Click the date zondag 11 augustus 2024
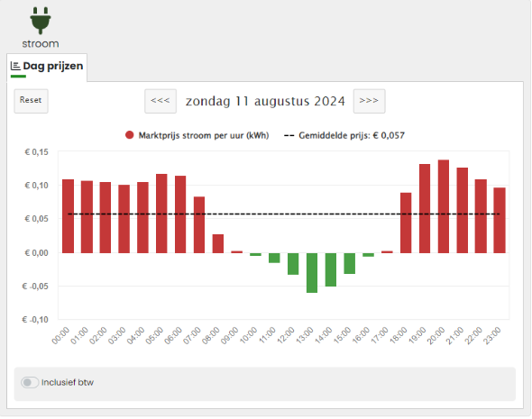 coord(265,101)
